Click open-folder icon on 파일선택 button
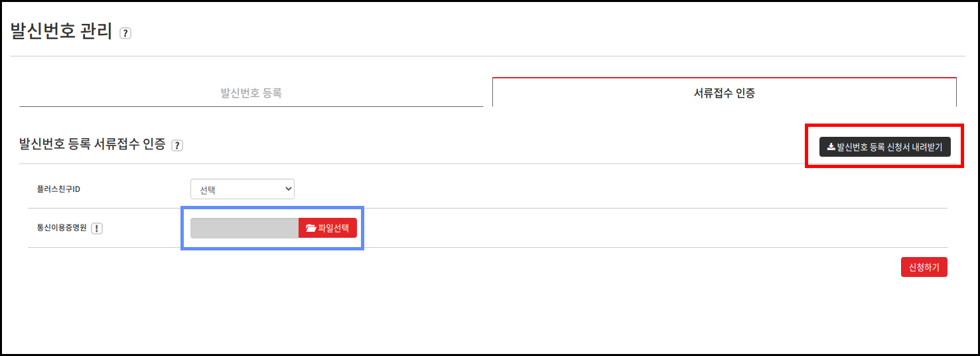 (x=311, y=228)
